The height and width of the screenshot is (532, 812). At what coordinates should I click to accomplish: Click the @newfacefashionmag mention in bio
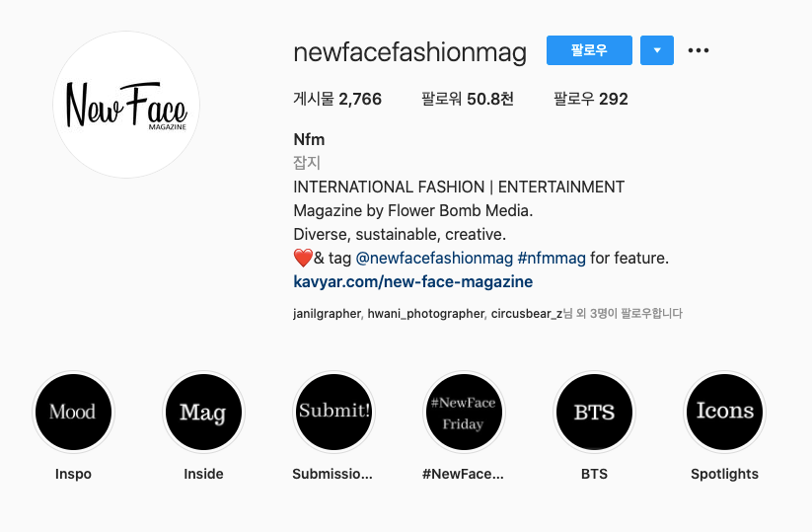tap(434, 258)
